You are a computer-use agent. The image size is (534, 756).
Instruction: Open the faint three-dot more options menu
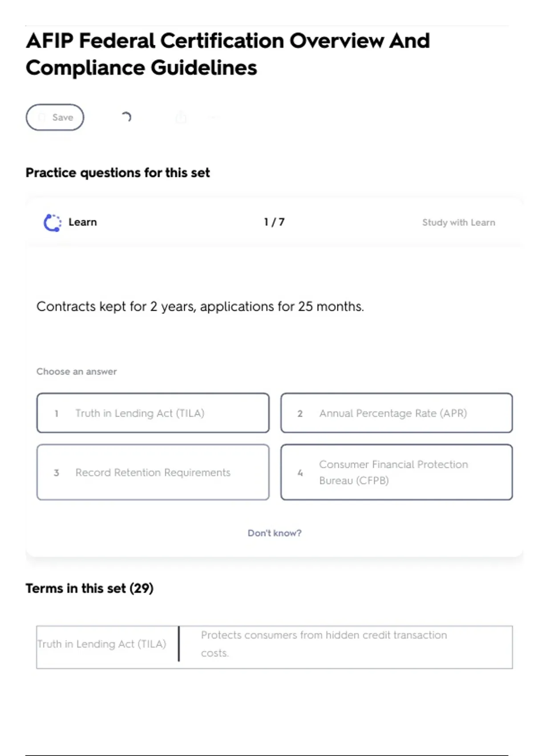(214, 117)
